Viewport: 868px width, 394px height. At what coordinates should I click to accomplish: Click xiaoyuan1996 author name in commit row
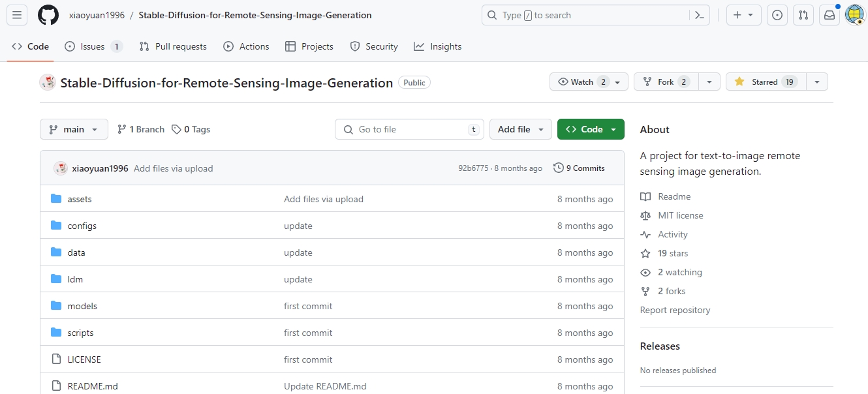[100, 168]
